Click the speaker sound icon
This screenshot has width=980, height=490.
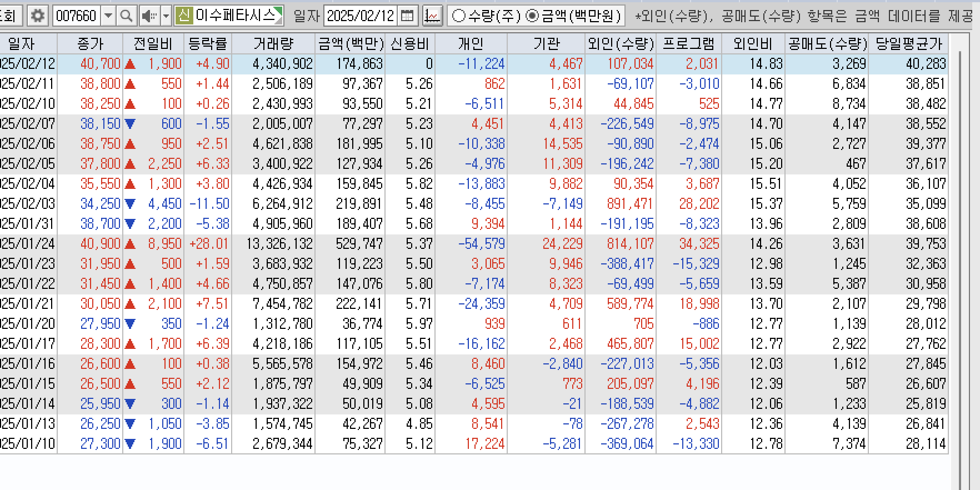click(x=149, y=16)
